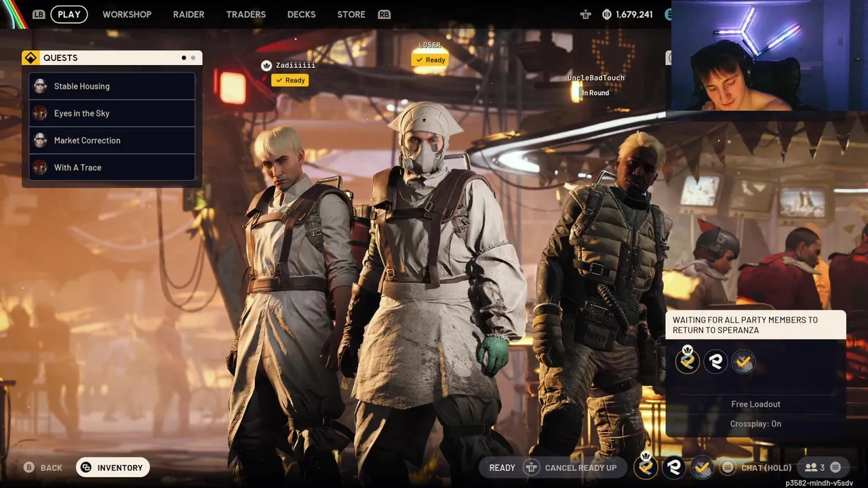
Task: Click the RB bumper icon
Action: pyautogui.click(x=384, y=14)
